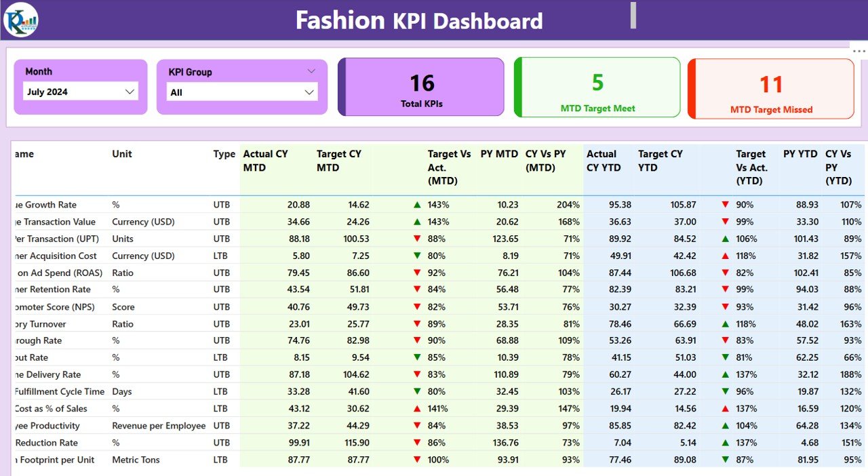Sort by CY Vs PY (YTD) header
The width and height of the screenshot is (868, 476).
click(x=838, y=167)
